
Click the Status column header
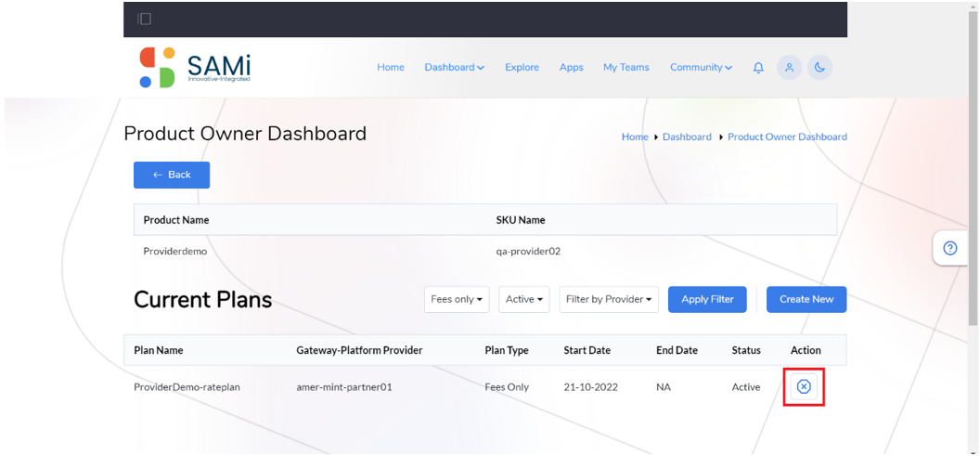coord(746,350)
